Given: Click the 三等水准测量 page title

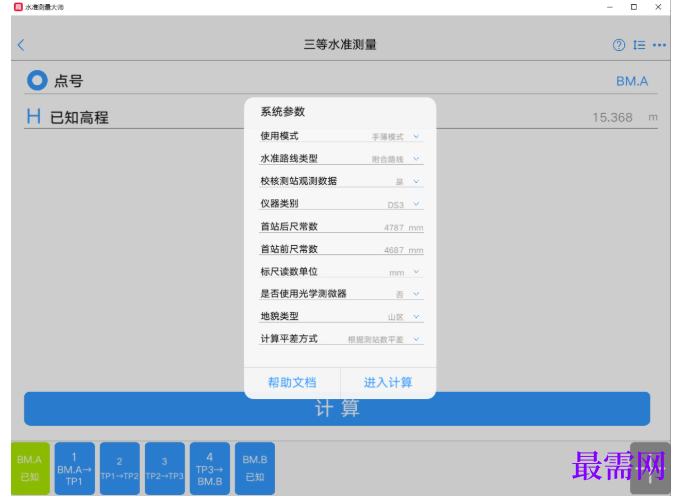Looking at the screenshot, I should pyautogui.click(x=340, y=45).
